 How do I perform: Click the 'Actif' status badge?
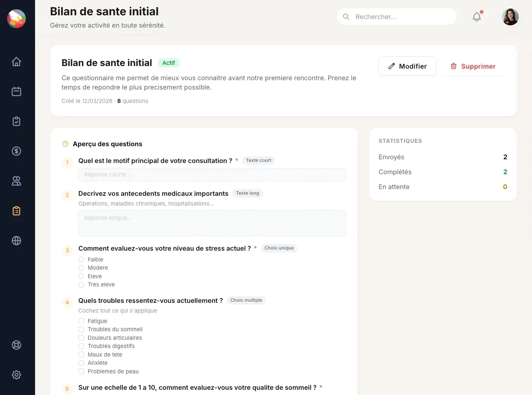[x=169, y=63]
